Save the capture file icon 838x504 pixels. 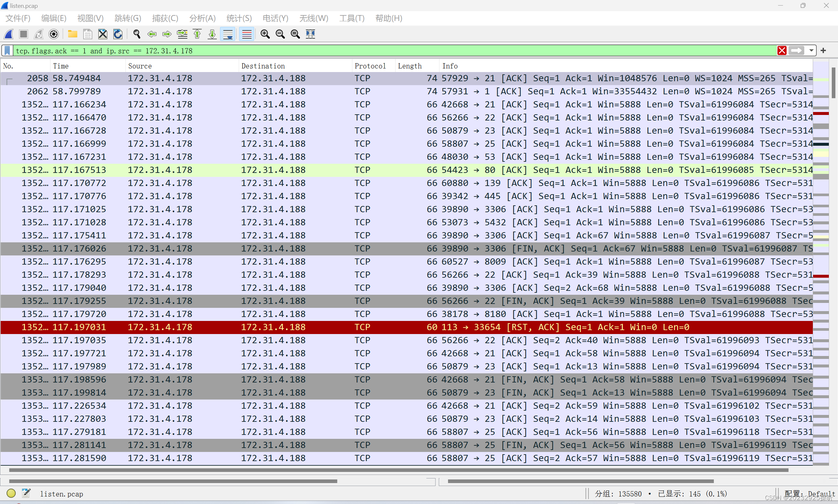pos(88,34)
